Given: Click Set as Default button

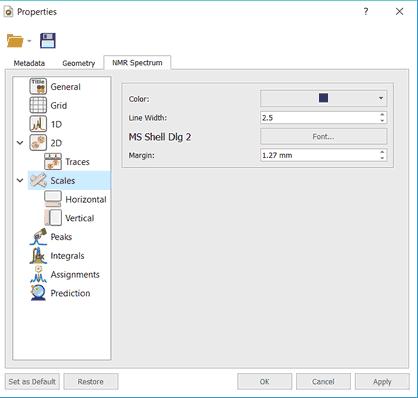Looking at the screenshot, I should (x=32, y=381).
